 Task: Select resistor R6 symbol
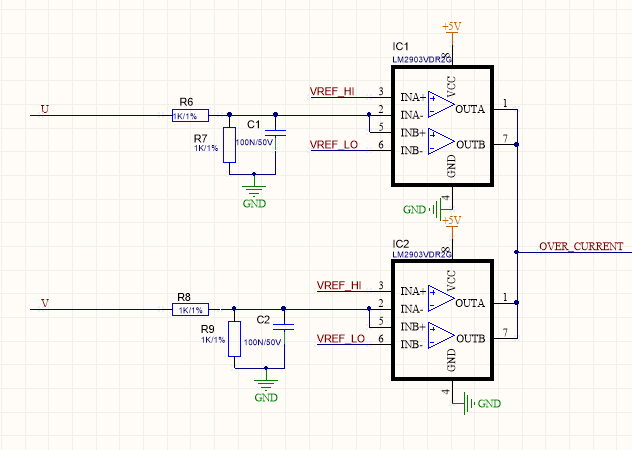click(190, 115)
